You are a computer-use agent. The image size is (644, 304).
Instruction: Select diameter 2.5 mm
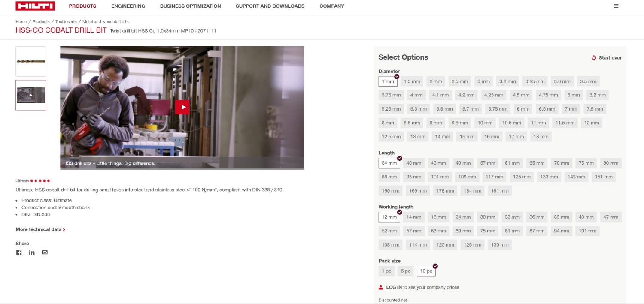[460, 81]
